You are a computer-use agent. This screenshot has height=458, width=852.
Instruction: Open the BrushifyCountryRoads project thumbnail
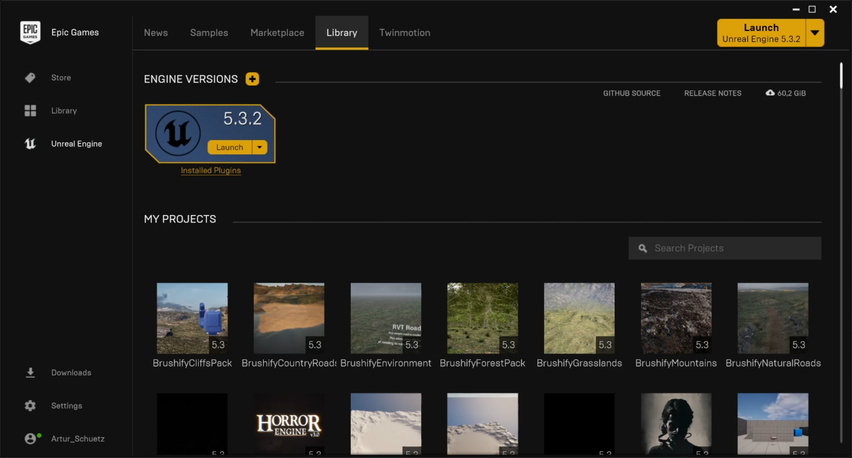pyautogui.click(x=289, y=318)
